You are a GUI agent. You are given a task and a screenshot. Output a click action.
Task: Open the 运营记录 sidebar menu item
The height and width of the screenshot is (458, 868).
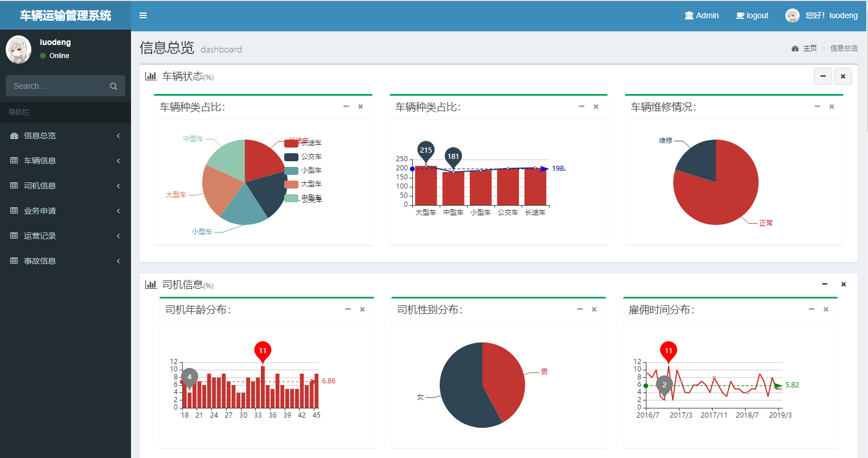click(x=65, y=236)
